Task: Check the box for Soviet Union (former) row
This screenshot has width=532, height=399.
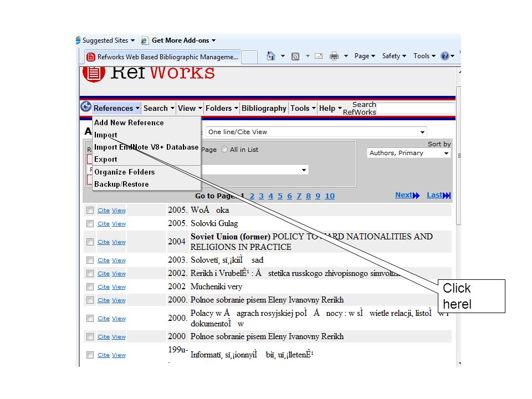Action: tap(90, 242)
